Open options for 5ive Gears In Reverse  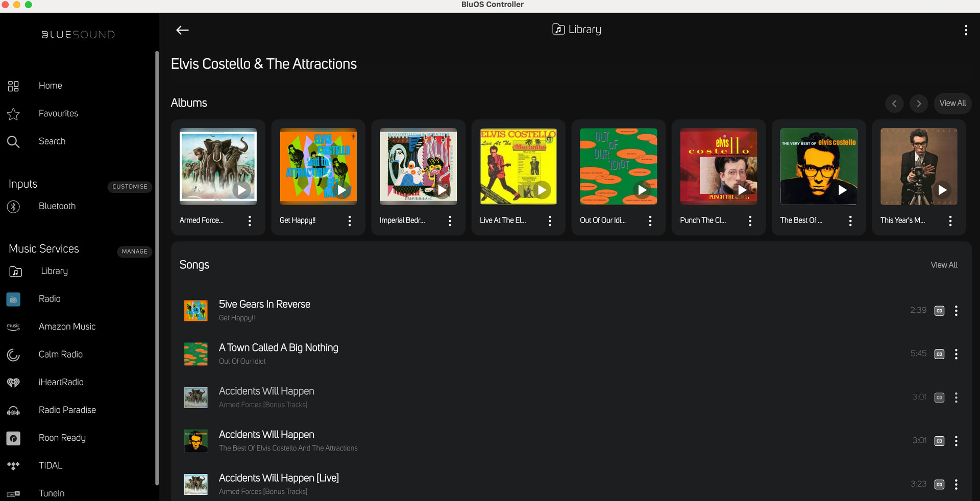click(x=956, y=311)
